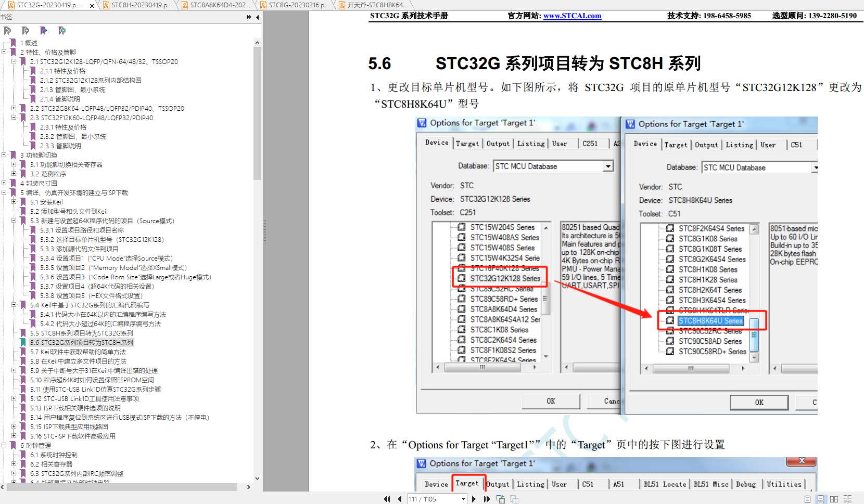Collapse the bookmarks panel with left triangle
This screenshot has width=864, height=504.
(258, 17)
